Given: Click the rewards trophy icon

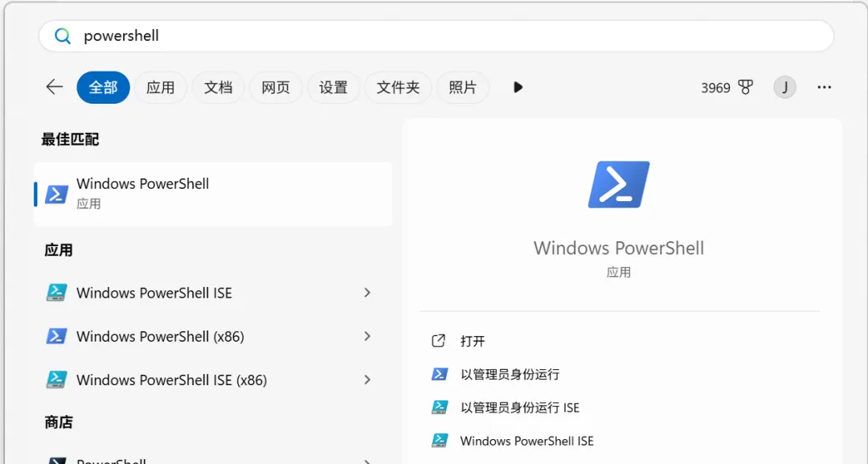Looking at the screenshot, I should click(x=746, y=88).
